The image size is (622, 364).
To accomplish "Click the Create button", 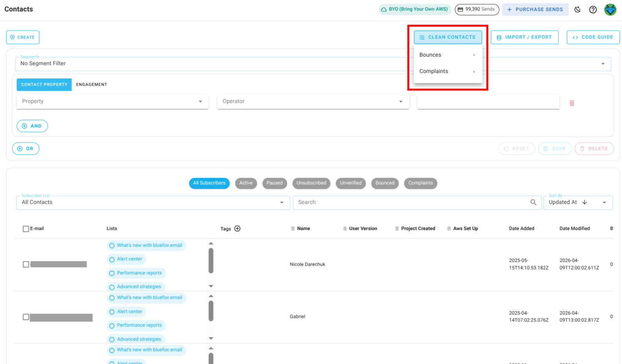I will 23,37.
